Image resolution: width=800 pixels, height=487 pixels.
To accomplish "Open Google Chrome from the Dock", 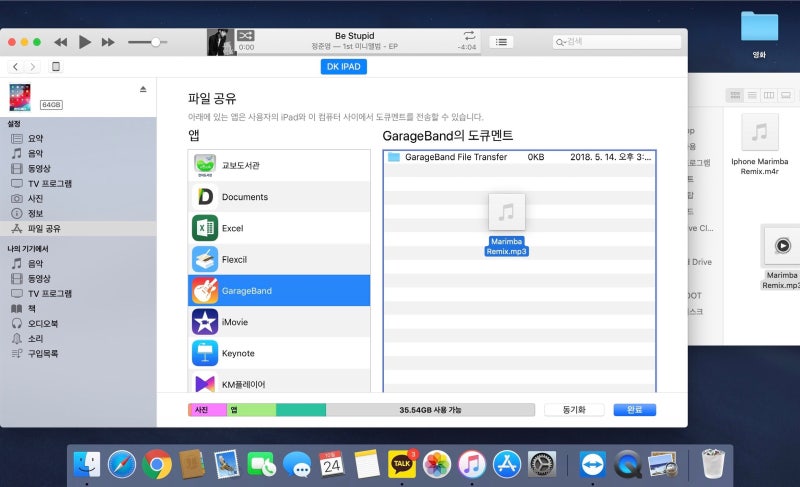I will click(x=157, y=464).
